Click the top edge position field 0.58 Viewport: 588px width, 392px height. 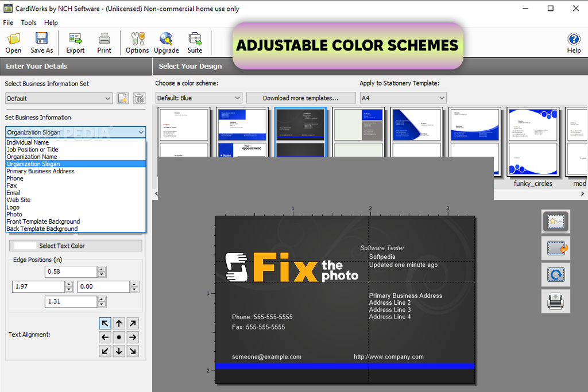click(71, 271)
